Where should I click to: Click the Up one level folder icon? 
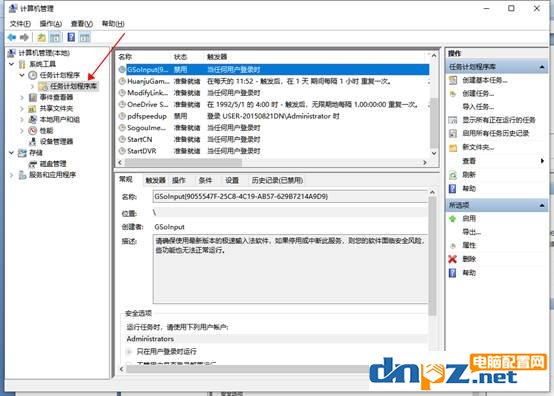(41, 37)
